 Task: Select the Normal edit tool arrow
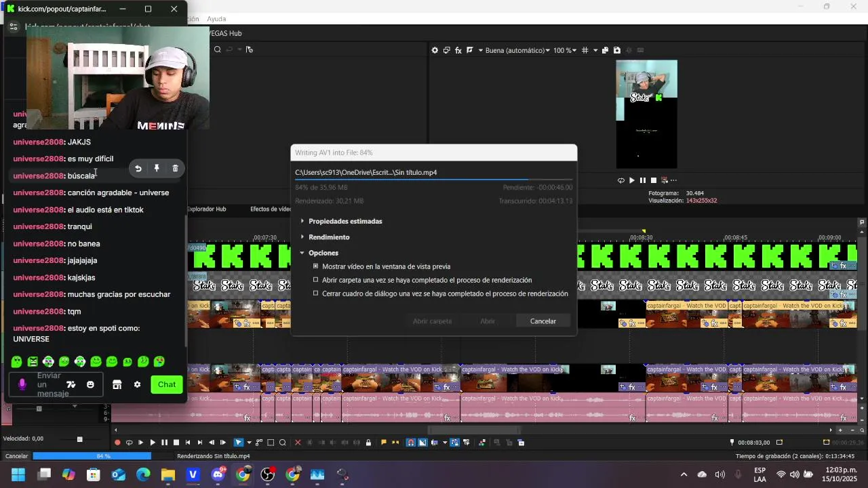pyautogui.click(x=238, y=443)
